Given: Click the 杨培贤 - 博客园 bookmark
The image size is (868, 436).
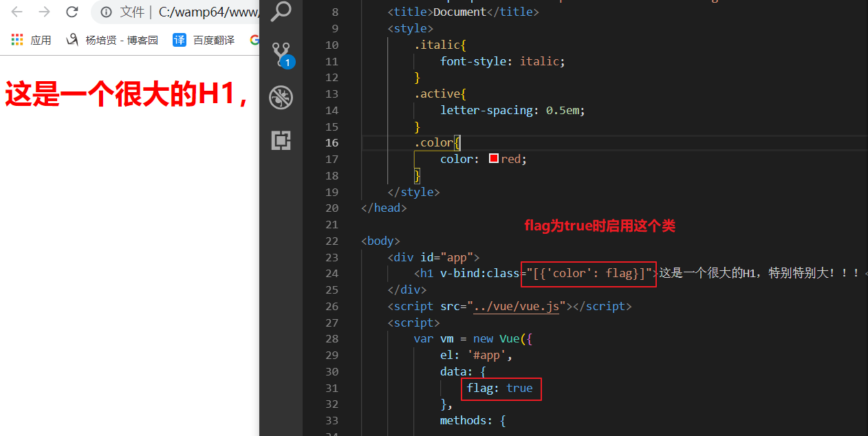Looking at the screenshot, I should (112, 40).
